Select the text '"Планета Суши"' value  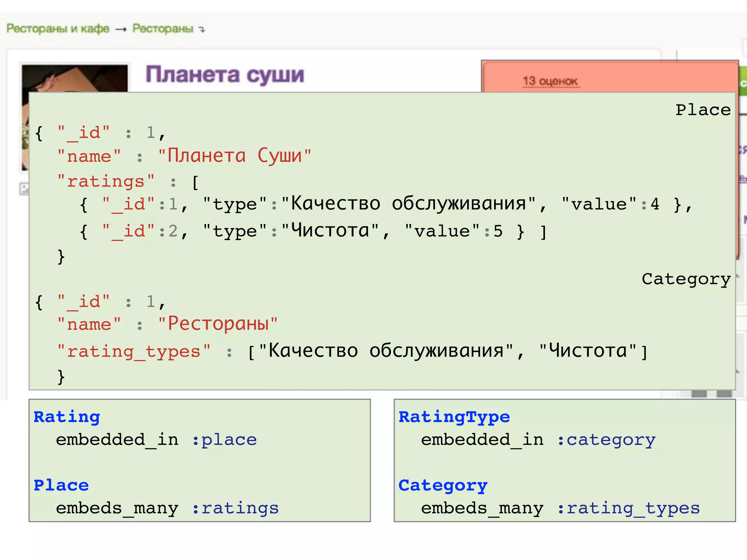235,156
